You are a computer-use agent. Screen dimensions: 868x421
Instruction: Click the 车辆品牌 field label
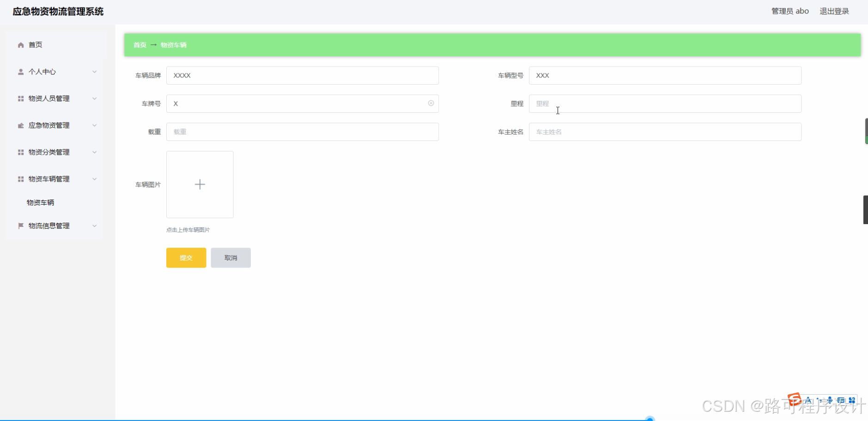(x=148, y=75)
